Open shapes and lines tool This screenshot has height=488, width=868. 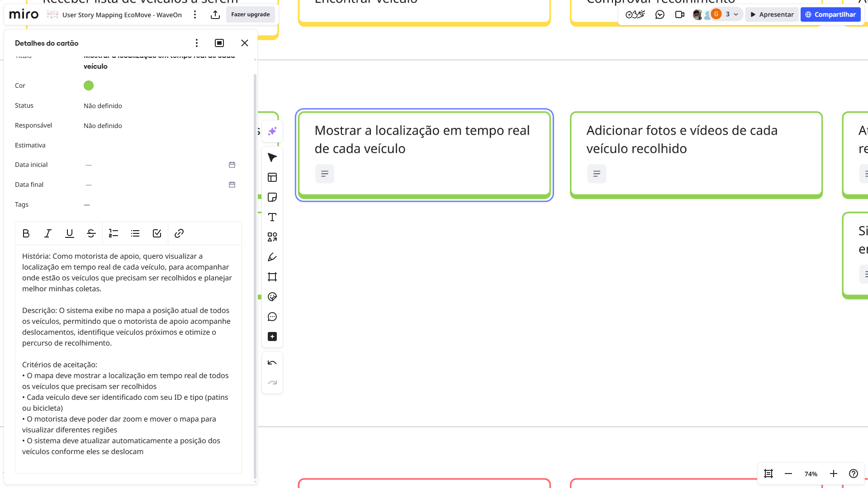click(272, 237)
